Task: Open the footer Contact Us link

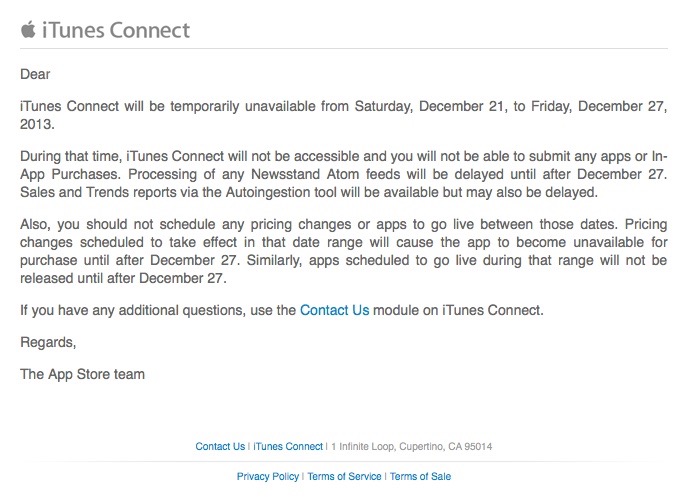Action: 220,446
